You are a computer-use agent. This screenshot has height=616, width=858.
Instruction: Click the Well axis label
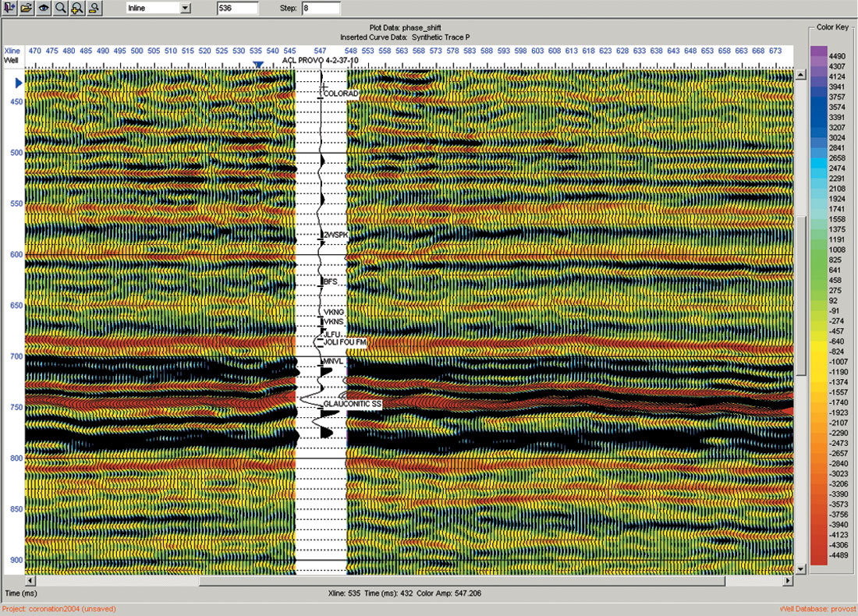click(x=11, y=60)
